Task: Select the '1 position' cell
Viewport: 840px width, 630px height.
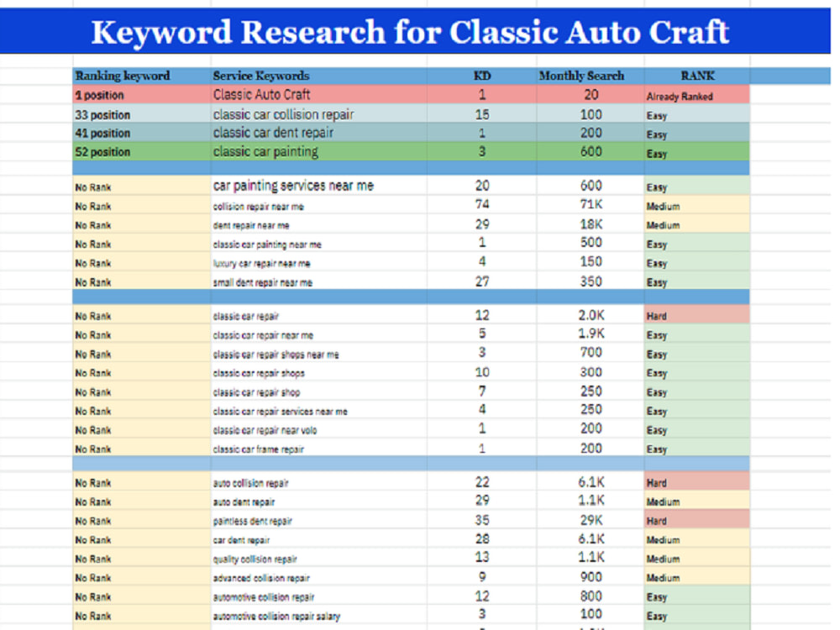Action: tap(142, 95)
